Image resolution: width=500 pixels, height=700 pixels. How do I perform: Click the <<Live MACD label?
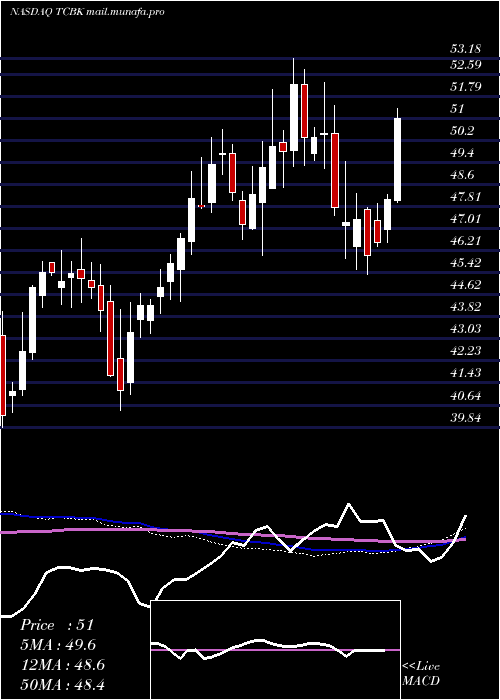click(x=421, y=674)
